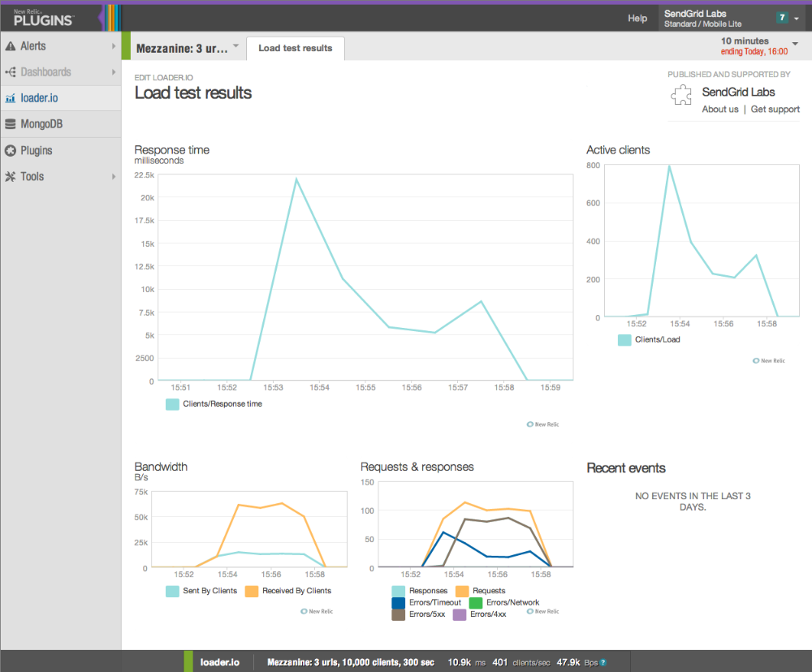Open the 10 minutes time window dropdown
Screen dimensions: 812x672
[795, 44]
